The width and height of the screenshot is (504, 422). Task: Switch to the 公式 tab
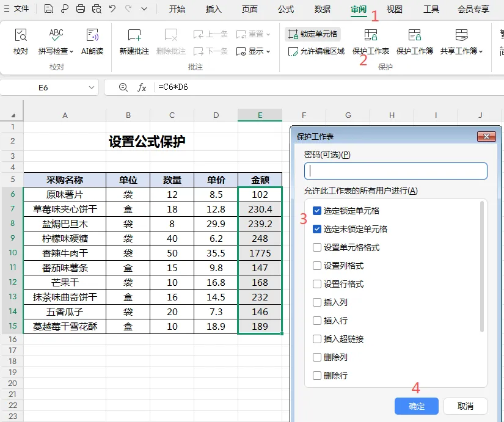(286, 9)
